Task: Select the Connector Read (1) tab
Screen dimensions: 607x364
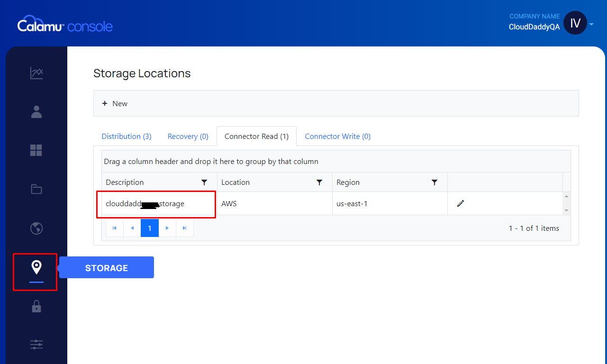Action: [x=256, y=136]
